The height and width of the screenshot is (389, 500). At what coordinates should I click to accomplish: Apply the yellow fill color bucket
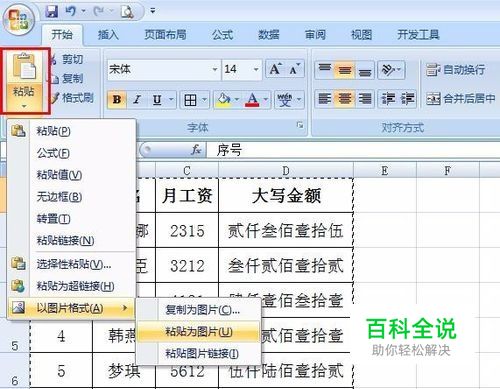223,99
